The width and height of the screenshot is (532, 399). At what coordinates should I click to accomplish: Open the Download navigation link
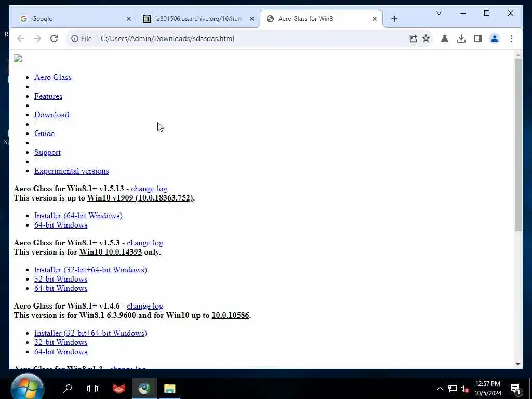point(51,115)
